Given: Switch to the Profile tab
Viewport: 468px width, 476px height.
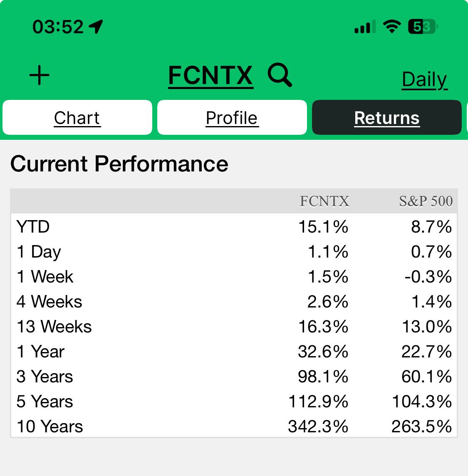Looking at the screenshot, I should (232, 118).
